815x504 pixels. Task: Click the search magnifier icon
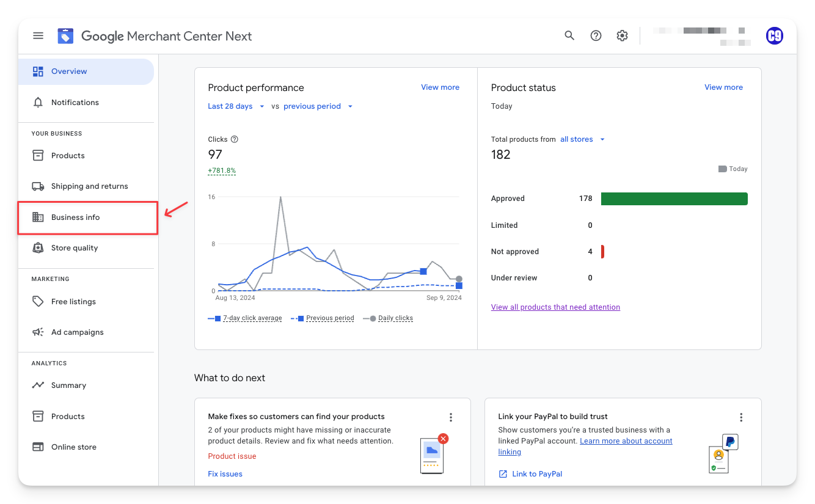tap(569, 36)
